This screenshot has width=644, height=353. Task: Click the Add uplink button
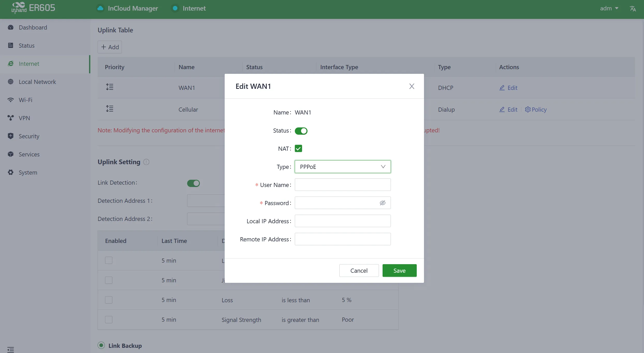[110, 47]
